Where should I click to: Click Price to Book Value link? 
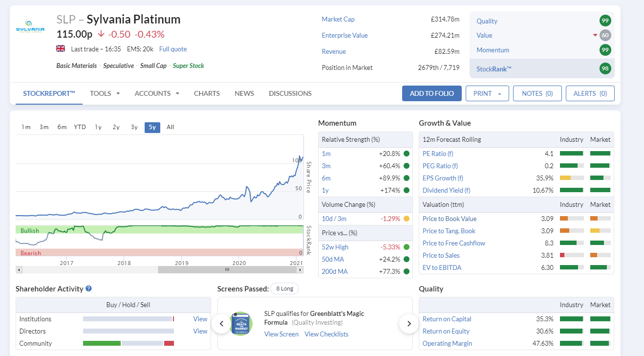tap(450, 219)
